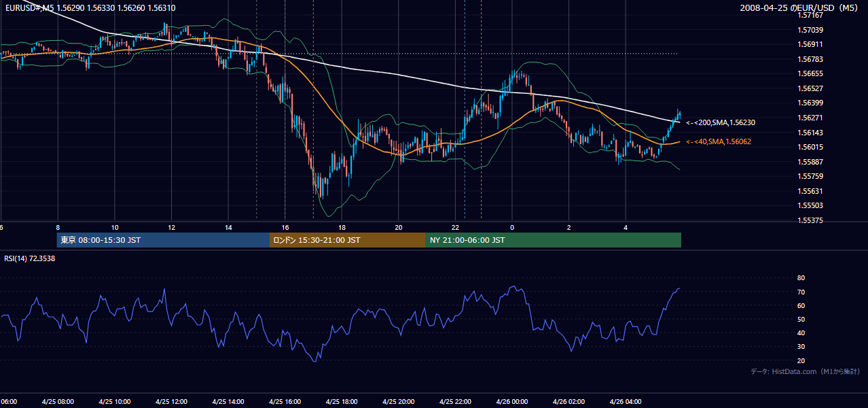Screen dimensions: 868x408
Task: Click the 4/25 20:00 date axis label
Action: (399, 401)
